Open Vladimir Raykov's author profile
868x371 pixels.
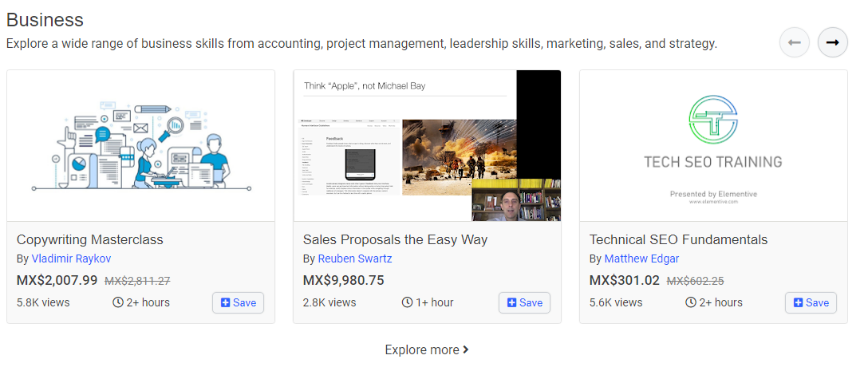(71, 259)
